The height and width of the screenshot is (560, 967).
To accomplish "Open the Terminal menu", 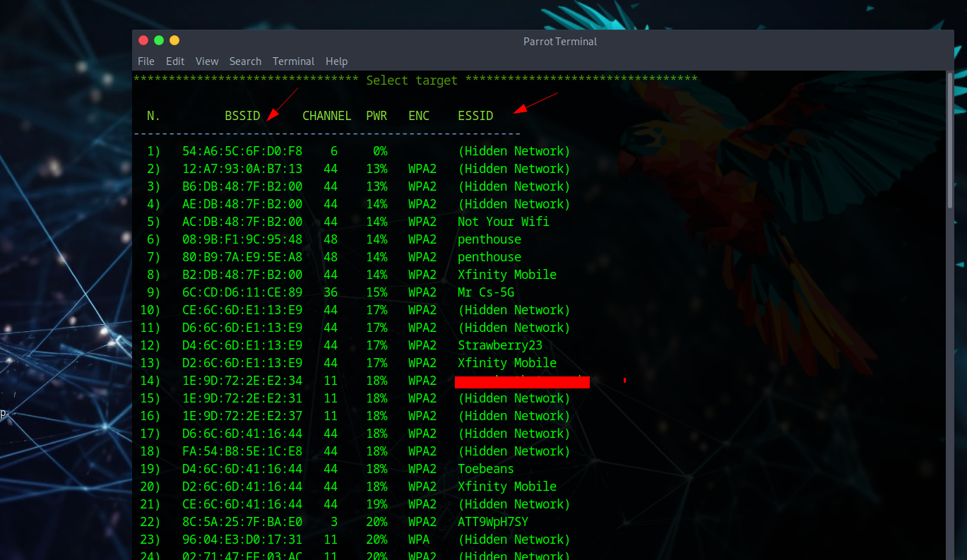I will (293, 61).
